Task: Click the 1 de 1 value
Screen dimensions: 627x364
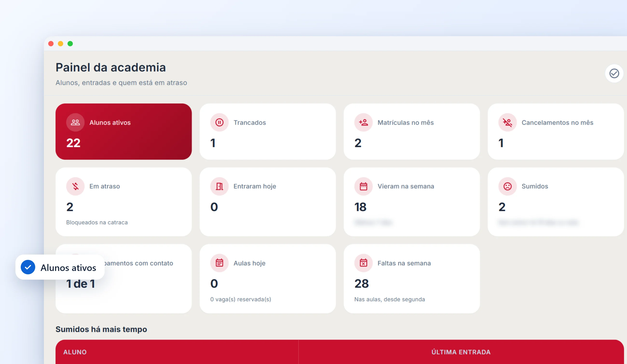Action: 81,284
